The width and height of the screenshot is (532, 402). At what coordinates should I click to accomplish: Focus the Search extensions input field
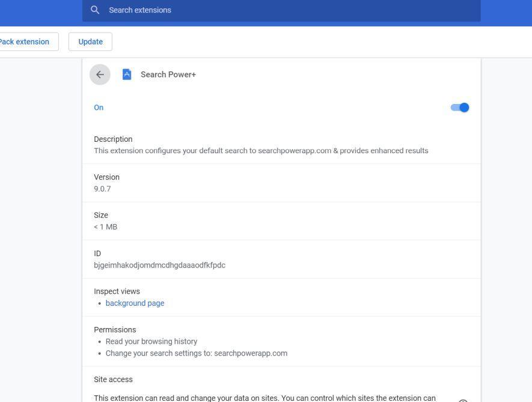tap(240, 10)
